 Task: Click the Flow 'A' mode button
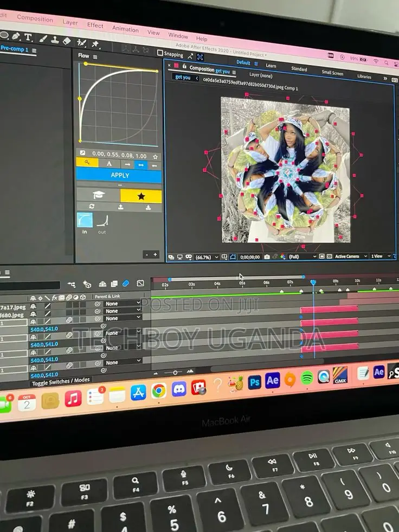110,164
